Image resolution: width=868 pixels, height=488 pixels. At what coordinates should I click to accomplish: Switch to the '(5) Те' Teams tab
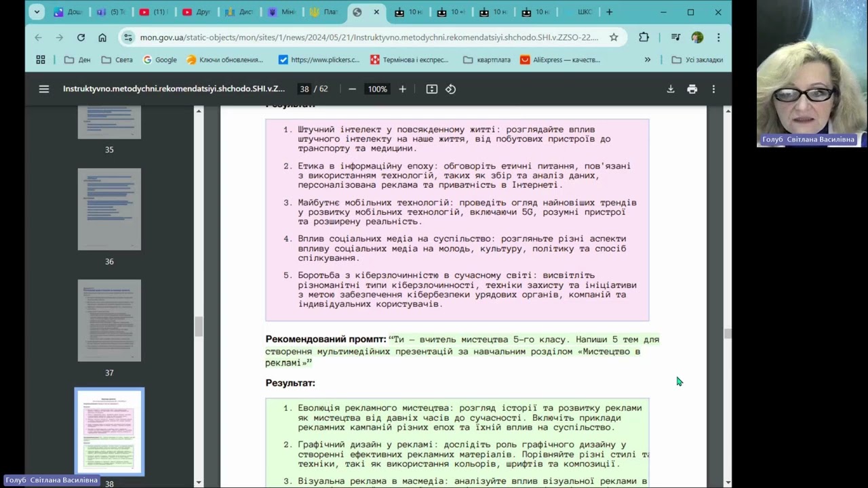111,12
